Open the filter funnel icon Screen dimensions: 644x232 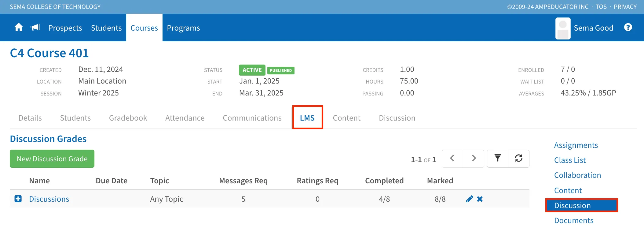pyautogui.click(x=498, y=159)
